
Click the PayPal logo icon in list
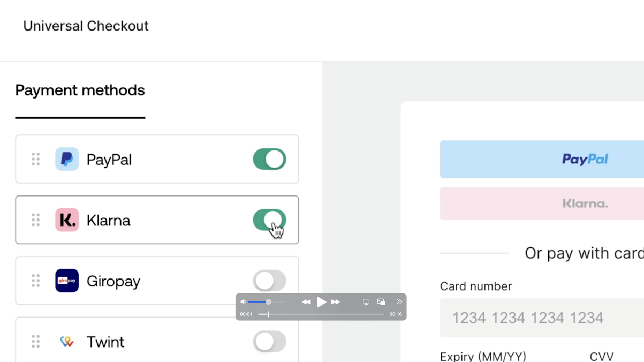67,159
